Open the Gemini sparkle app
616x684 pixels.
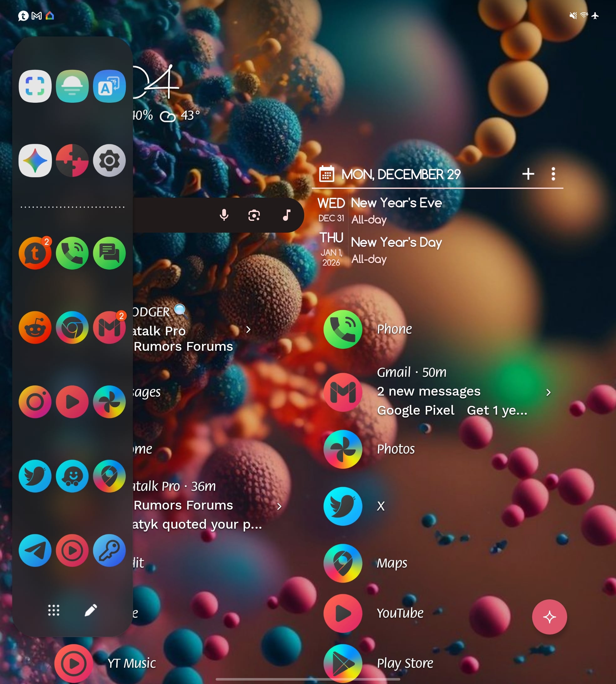pyautogui.click(x=35, y=160)
